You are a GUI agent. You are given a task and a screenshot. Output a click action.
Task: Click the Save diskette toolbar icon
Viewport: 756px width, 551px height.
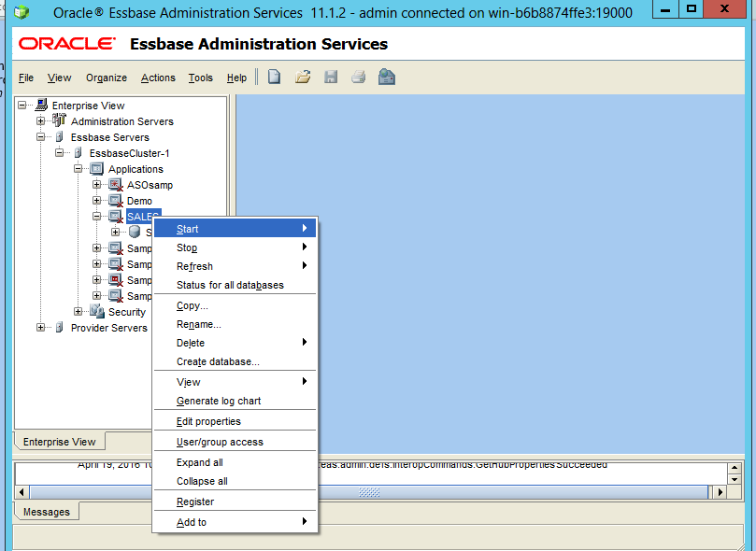click(331, 78)
